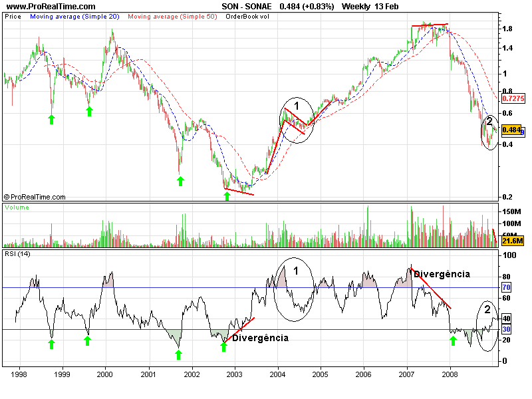Click the 'SON - SONAE' ticker title
This screenshot has height=399, width=532.
247,7
